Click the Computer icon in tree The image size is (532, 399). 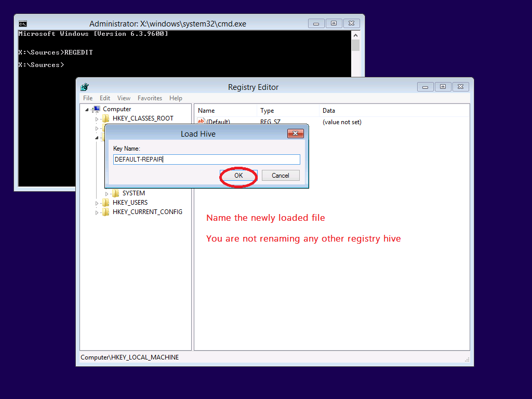coord(96,109)
